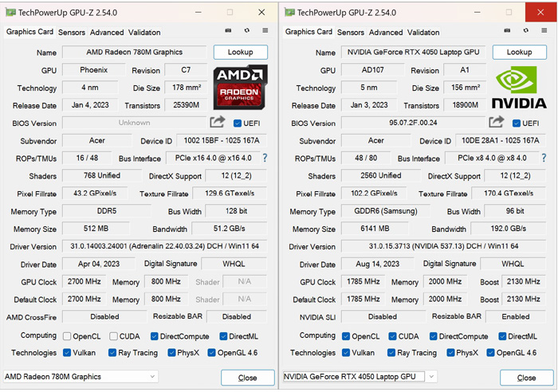Toggle UEFI checkbox in AMD Radeon window
The height and width of the screenshot is (392, 558).
click(x=238, y=123)
